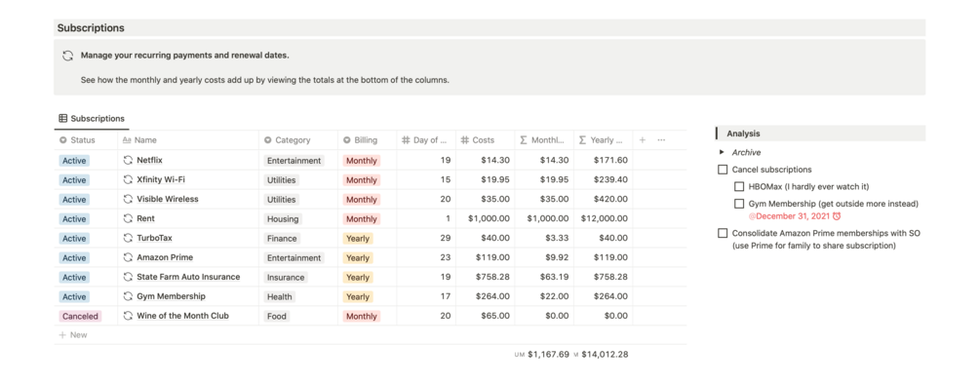The image size is (980, 384).
Task: Click the plus icon to add a column
Action: 642,140
